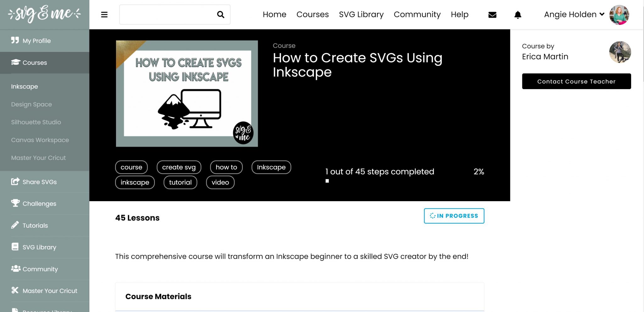Click the Challenges sidebar label
The width and height of the screenshot is (644, 312).
click(39, 204)
